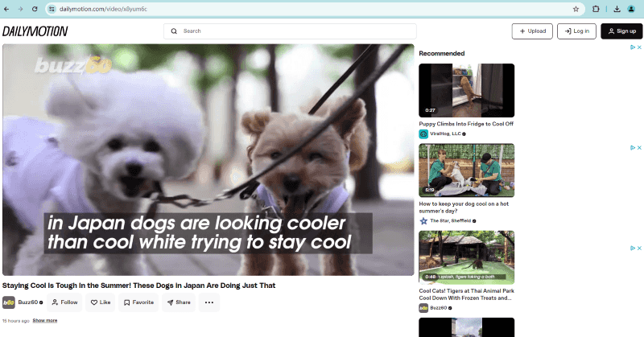Go back to the previous page
The height and width of the screenshot is (337, 644).
[x=6, y=9]
